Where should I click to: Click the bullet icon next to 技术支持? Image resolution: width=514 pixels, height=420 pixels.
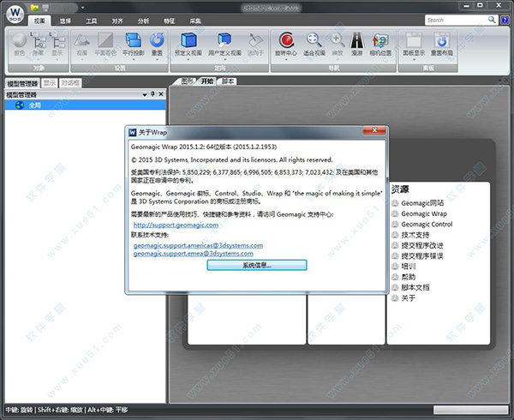tap(395, 235)
